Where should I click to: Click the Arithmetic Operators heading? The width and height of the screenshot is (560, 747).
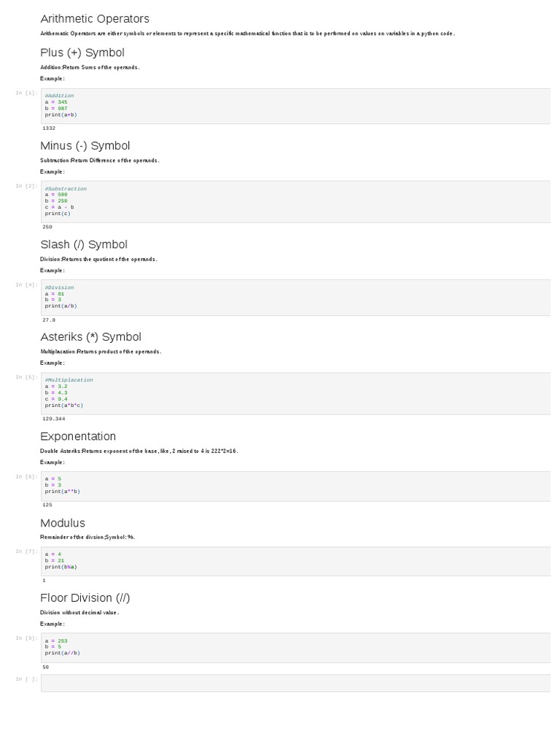tap(95, 18)
